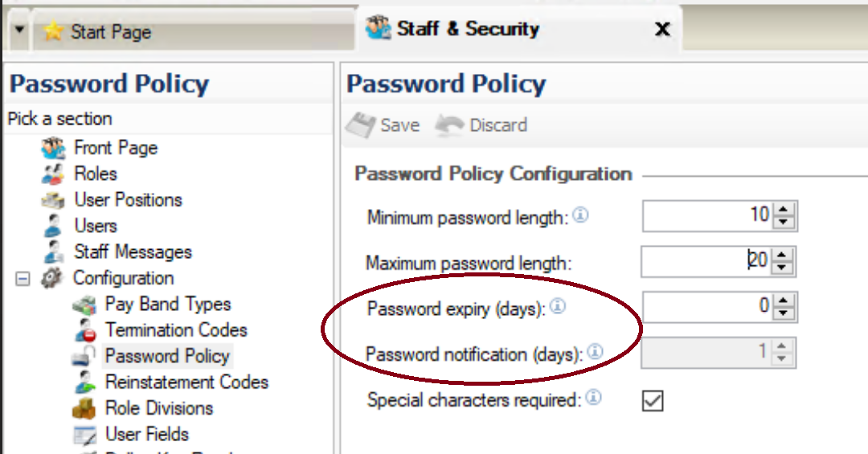868x454 pixels.
Task: Open the User Positions icon
Action: pos(53,200)
